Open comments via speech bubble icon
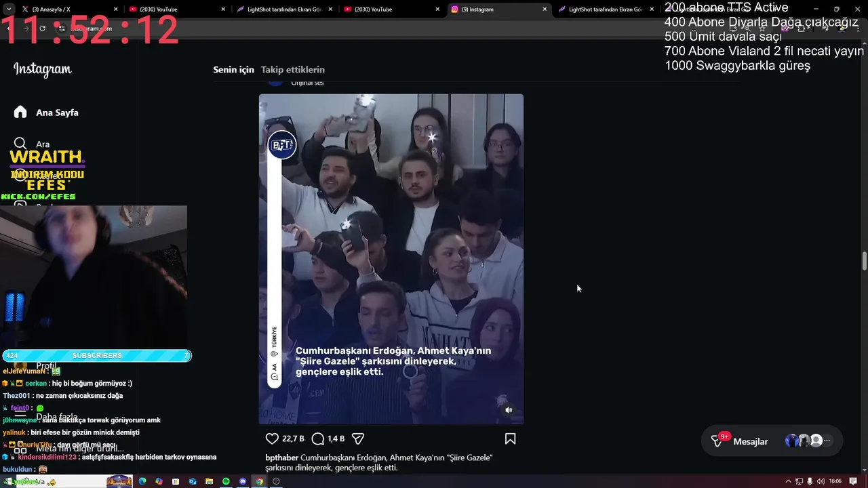 317,439
